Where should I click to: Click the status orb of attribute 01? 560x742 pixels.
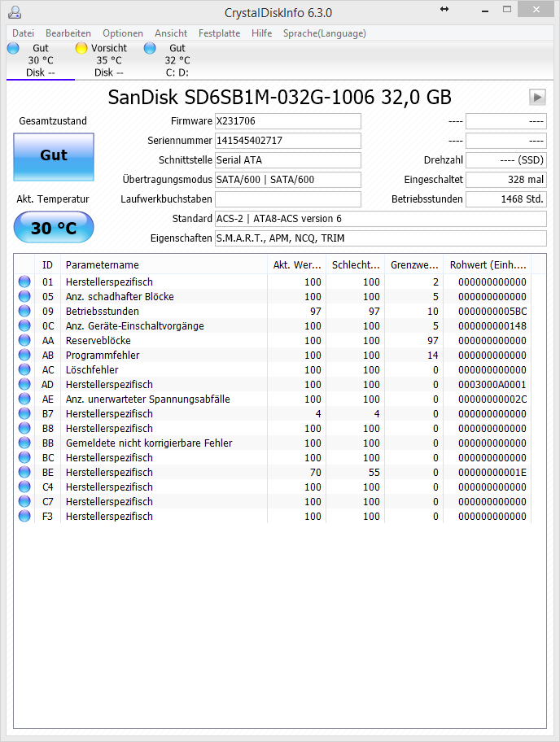pos(24,282)
